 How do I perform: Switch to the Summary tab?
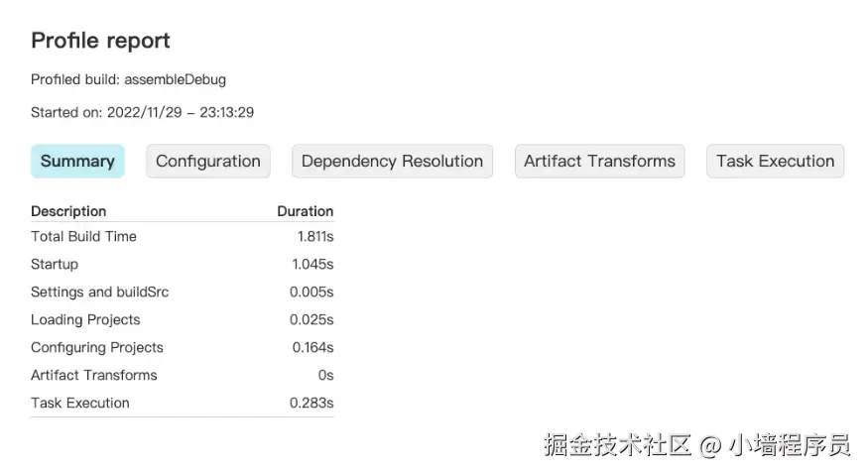77,162
